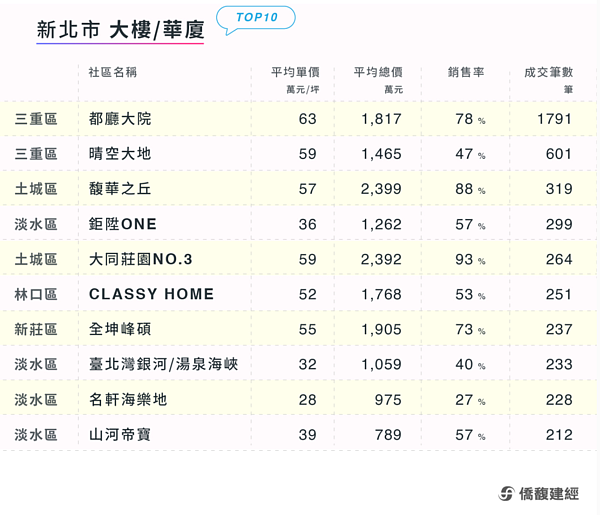Click sales rate 78% for 都廳大院

tap(470, 119)
